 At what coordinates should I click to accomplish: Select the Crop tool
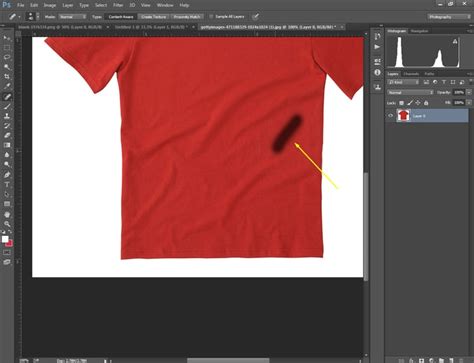pos(7,77)
